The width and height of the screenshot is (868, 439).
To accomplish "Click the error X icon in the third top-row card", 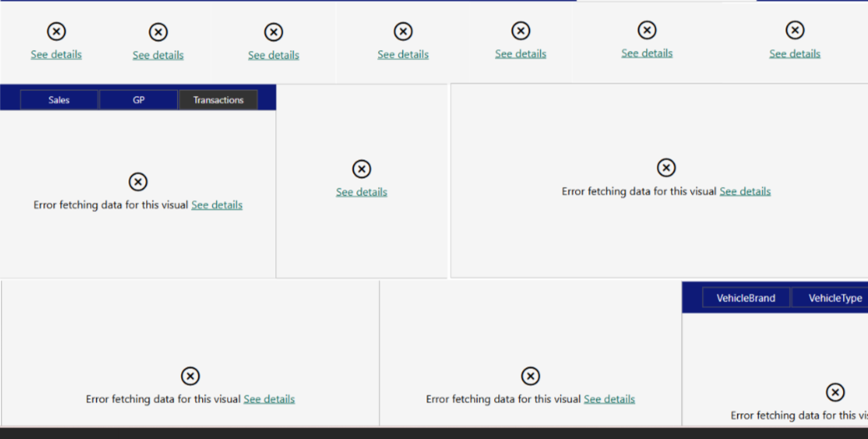I will [274, 32].
